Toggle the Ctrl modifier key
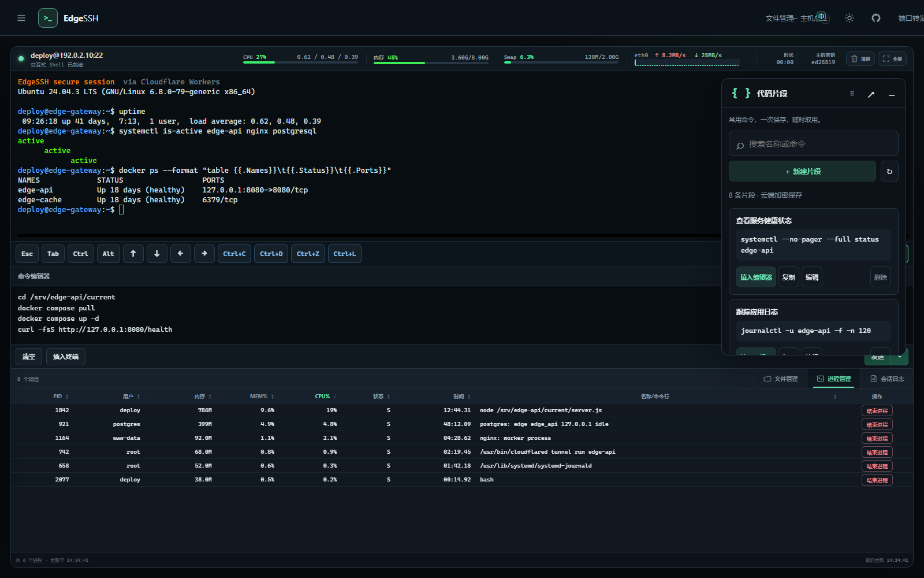This screenshot has height=578, width=924. [80, 254]
